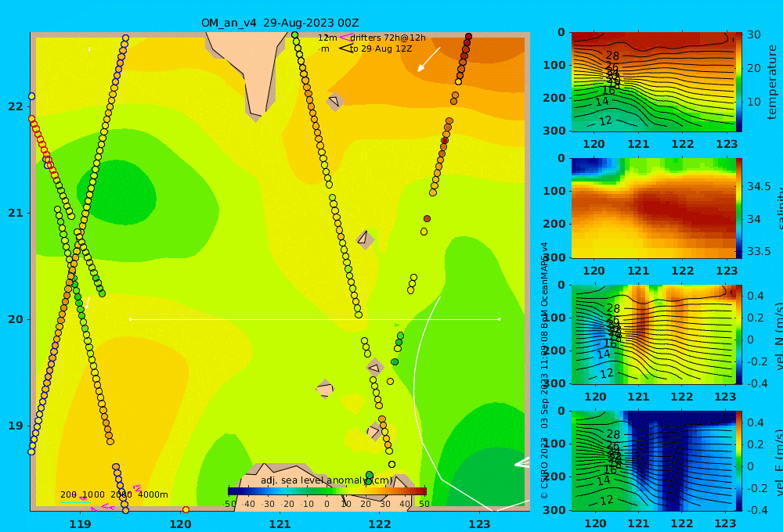Click the dark red drifter dot at the top right
This screenshot has width=783, height=532.
click(468, 37)
